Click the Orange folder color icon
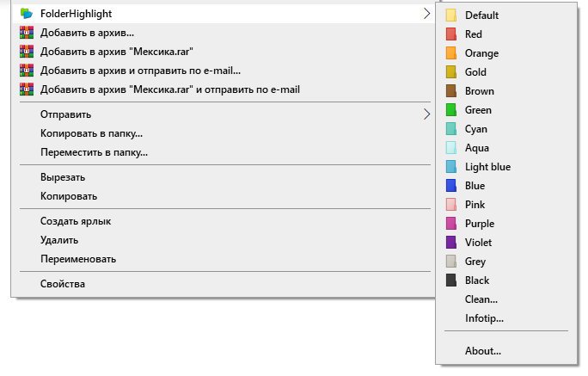Screen dimensions: 588x376 tap(451, 53)
